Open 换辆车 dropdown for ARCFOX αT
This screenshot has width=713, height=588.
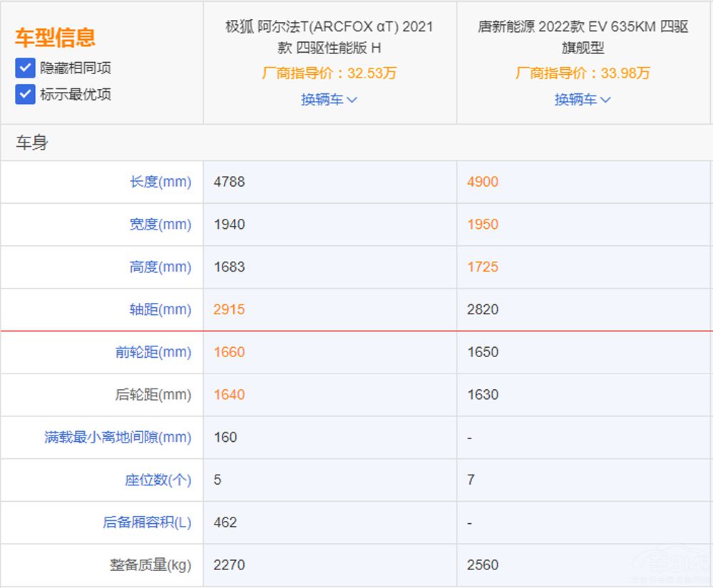[x=329, y=100]
